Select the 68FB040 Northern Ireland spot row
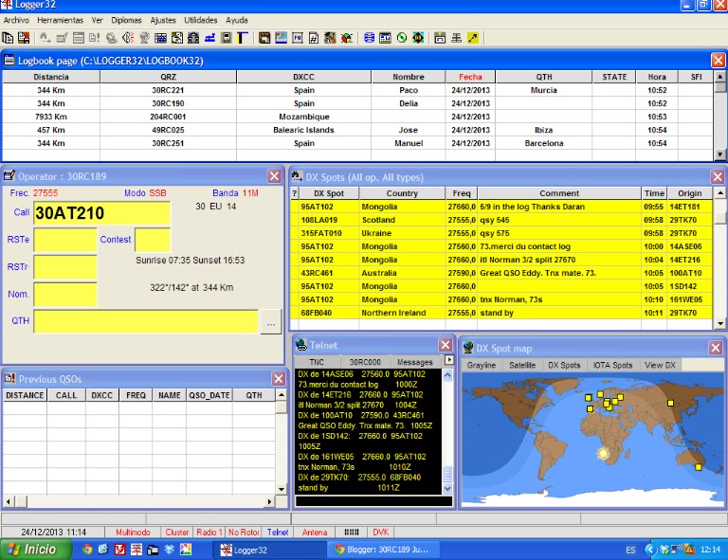 click(x=500, y=313)
